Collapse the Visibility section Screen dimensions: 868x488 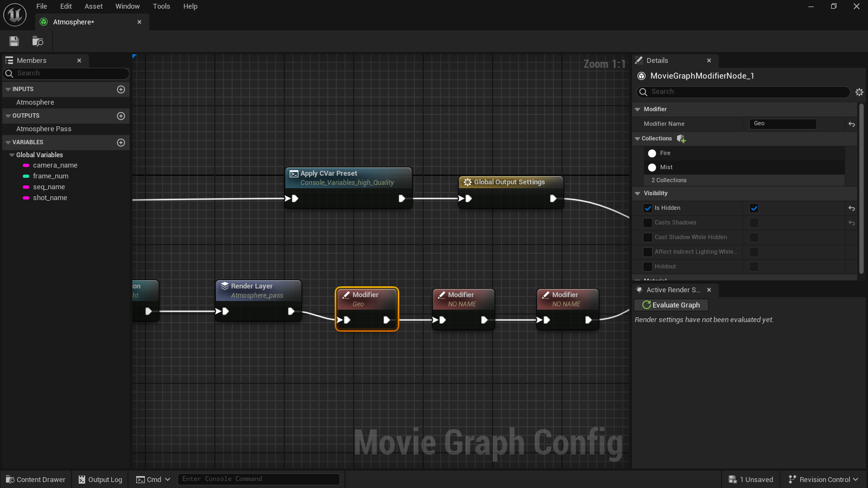click(x=638, y=194)
